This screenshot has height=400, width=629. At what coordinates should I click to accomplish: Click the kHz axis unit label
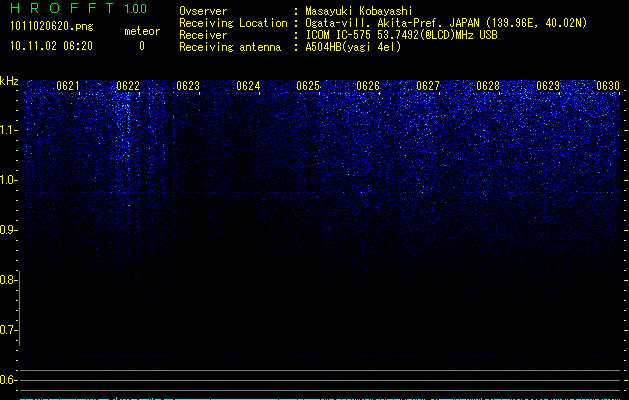pyautogui.click(x=9, y=81)
